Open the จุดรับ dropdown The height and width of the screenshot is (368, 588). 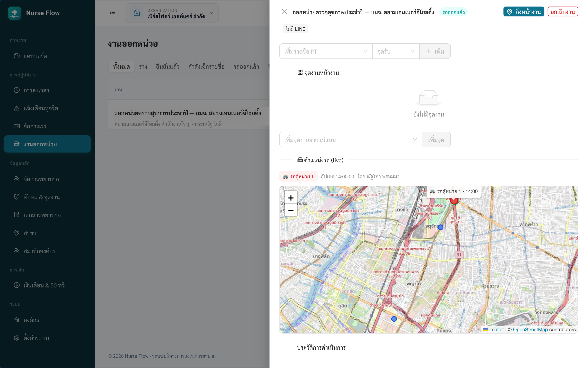396,51
